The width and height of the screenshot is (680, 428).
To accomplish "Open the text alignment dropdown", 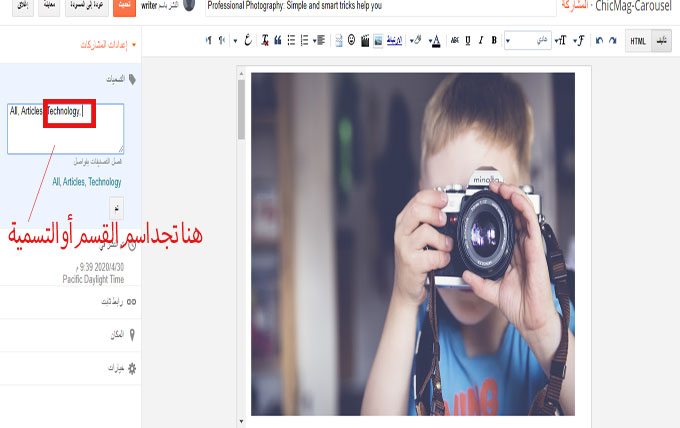I will tap(319, 40).
